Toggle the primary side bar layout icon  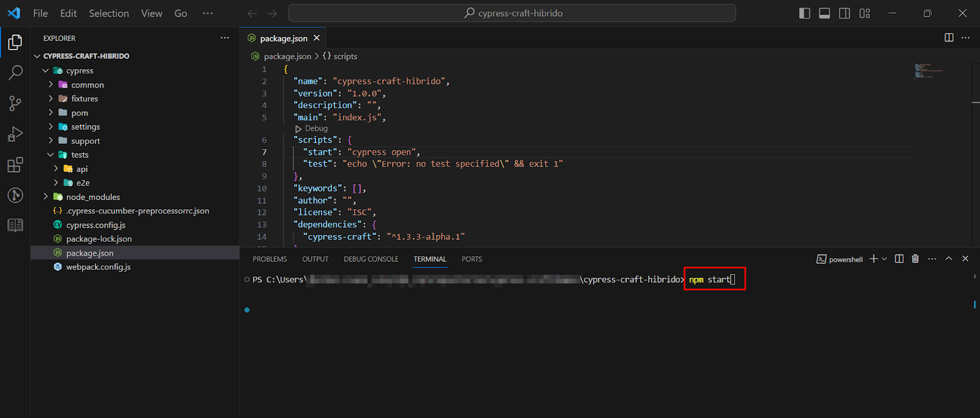pos(805,13)
